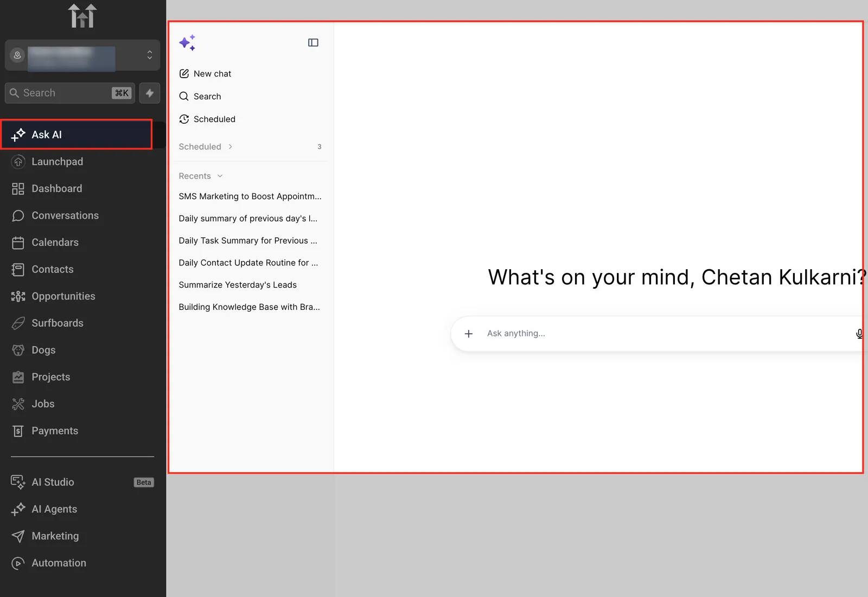This screenshot has width=868, height=597.
Task: Click the Scheduled clock icon
Action: 184,119
